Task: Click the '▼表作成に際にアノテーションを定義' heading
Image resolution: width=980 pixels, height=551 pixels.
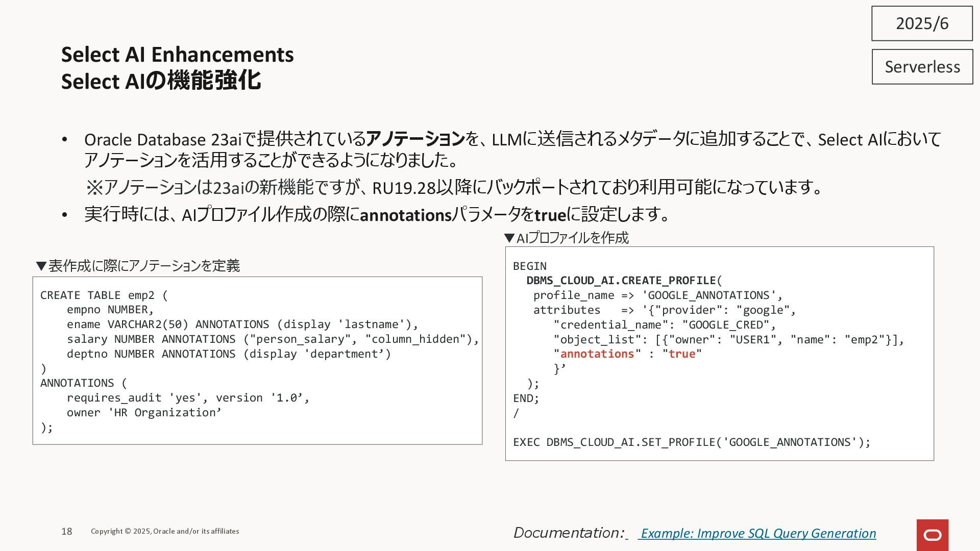Action: [138, 266]
